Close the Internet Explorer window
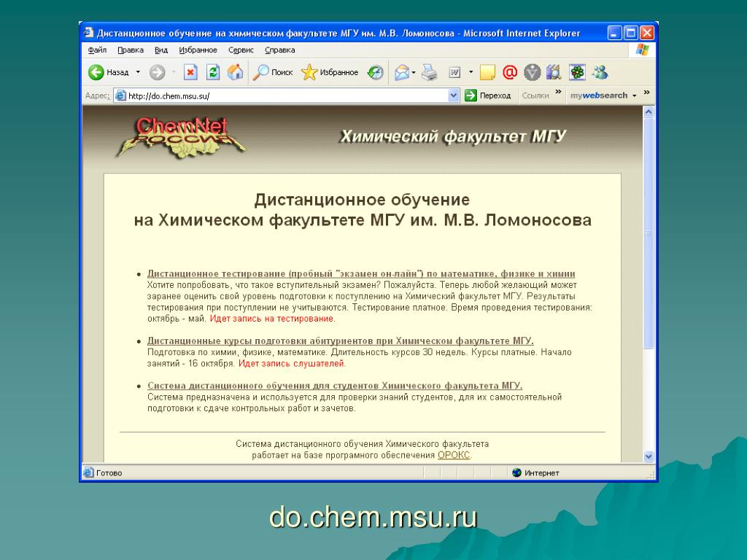The image size is (747, 560). click(x=646, y=33)
